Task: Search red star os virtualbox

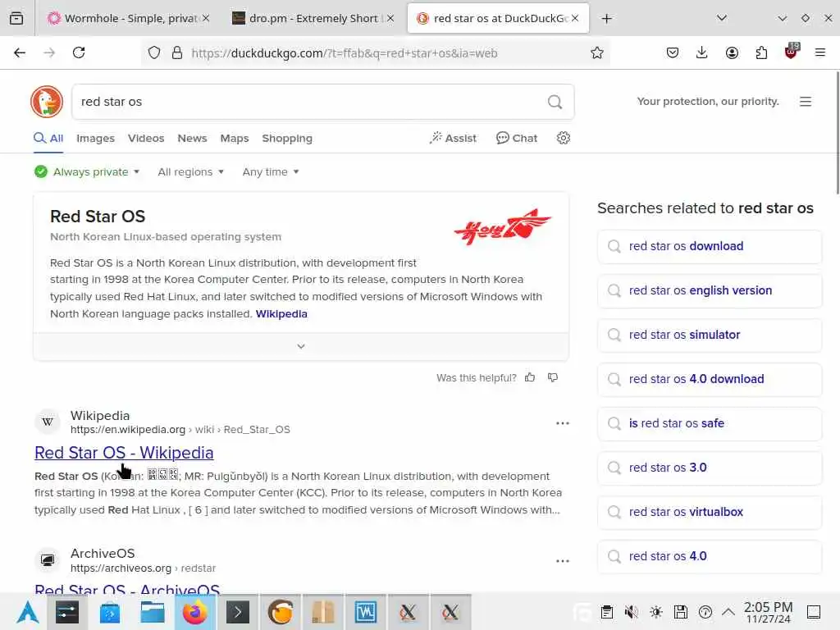Action: 710,512
